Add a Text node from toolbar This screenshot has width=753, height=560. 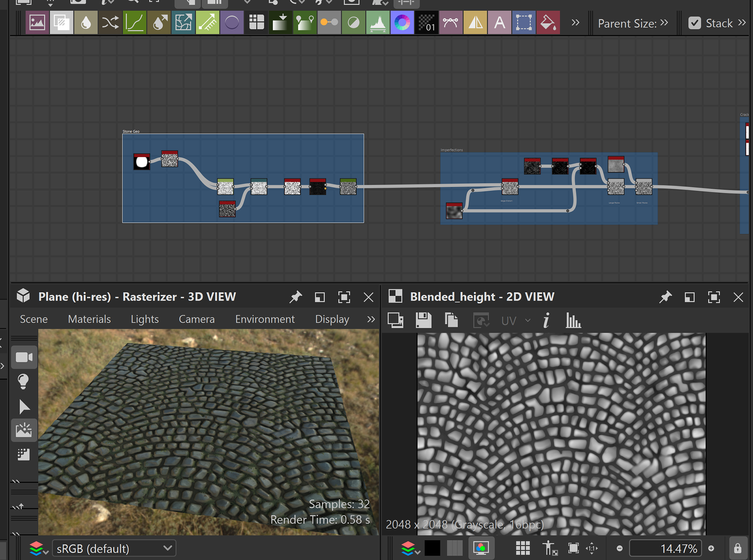pyautogui.click(x=499, y=23)
